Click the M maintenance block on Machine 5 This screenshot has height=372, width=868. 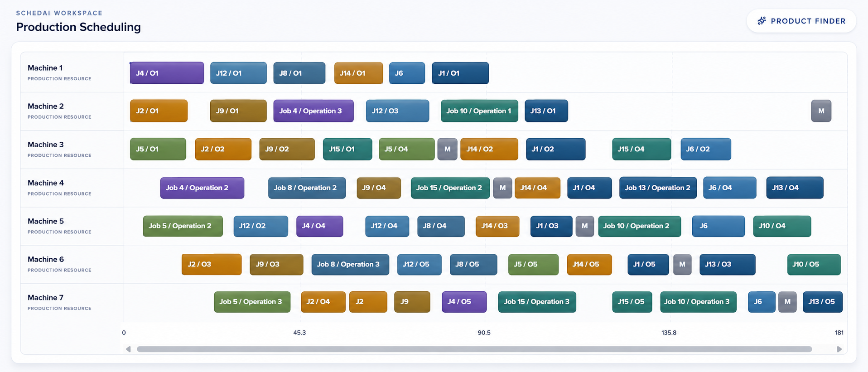click(585, 226)
